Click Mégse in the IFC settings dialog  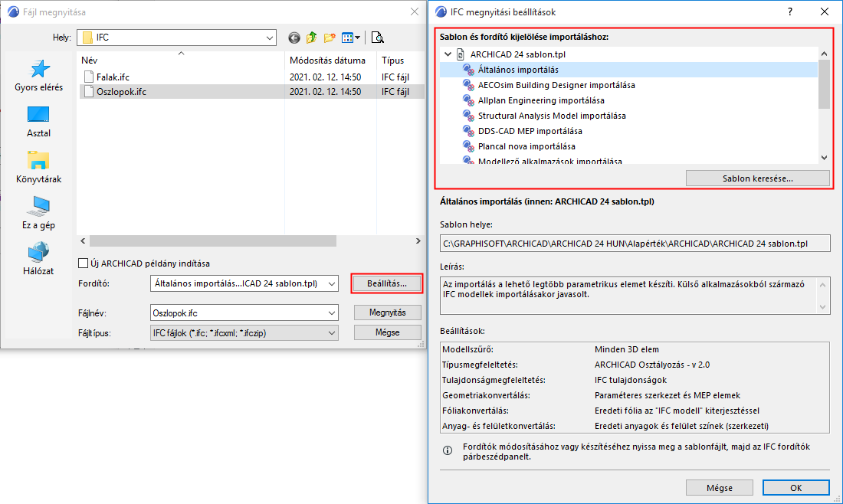click(720, 488)
